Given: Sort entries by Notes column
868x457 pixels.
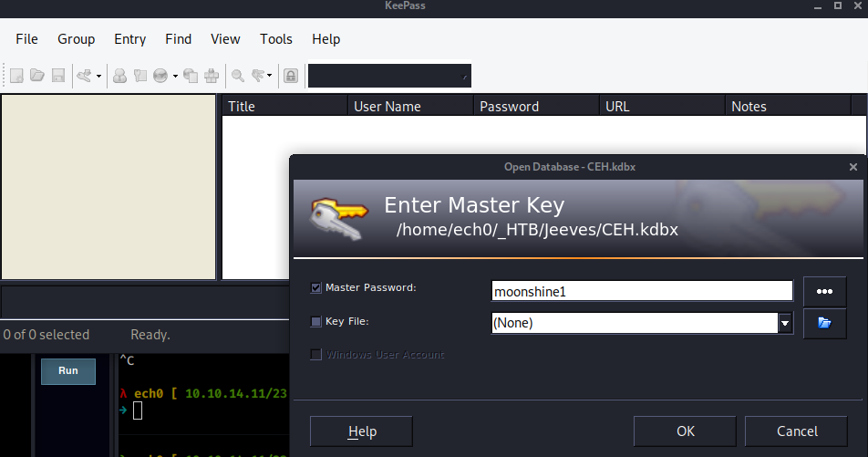Looking at the screenshot, I should (x=788, y=106).
